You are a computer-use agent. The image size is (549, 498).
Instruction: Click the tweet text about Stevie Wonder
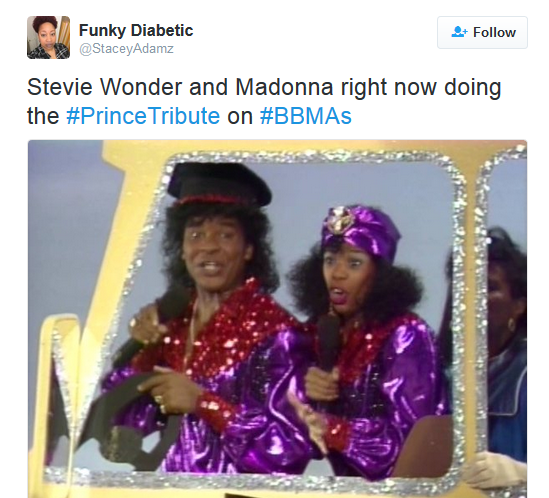[264, 101]
